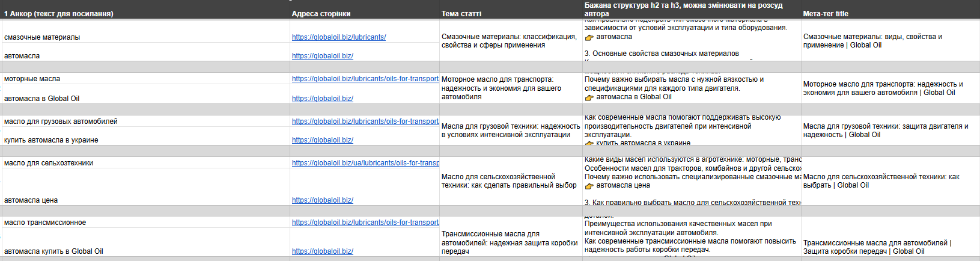Image resolution: width=980 pixels, height=261 pixels.
Task: Select meta title 'Трансмиссионные масла для автомобилей | Защита коробки передач | Global Oil'
Action: [x=890, y=237]
